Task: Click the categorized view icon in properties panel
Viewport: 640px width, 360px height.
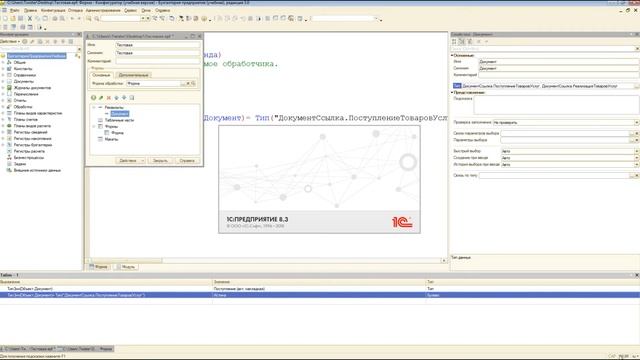Action: tap(454, 42)
